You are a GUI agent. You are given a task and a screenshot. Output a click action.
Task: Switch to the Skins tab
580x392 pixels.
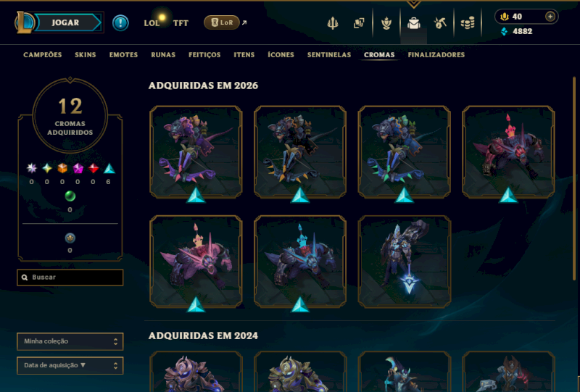85,55
